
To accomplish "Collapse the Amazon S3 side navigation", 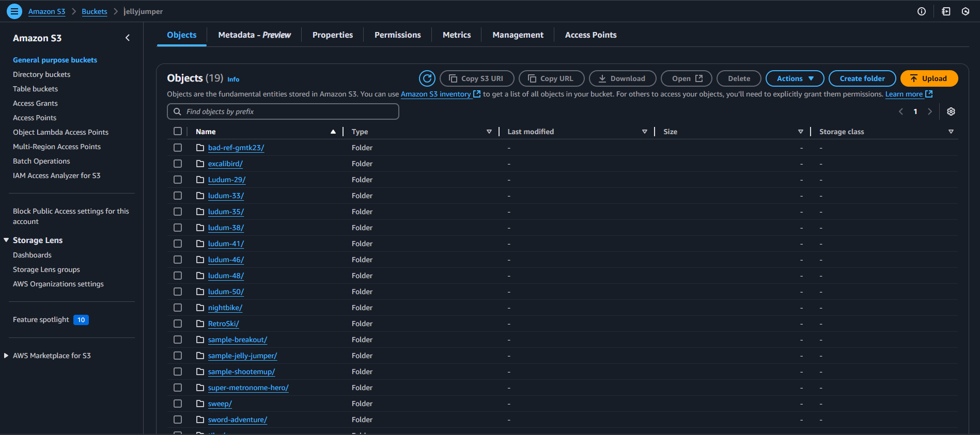I will tap(128, 38).
